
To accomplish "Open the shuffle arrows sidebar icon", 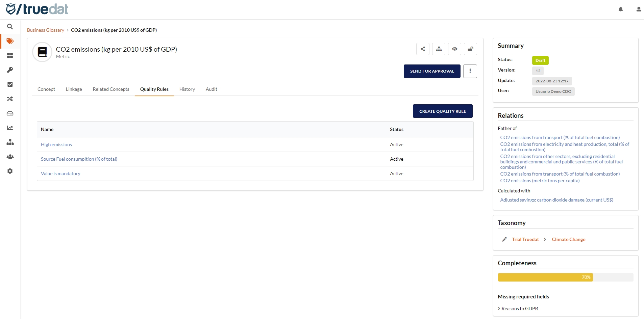I will pyautogui.click(x=10, y=99).
